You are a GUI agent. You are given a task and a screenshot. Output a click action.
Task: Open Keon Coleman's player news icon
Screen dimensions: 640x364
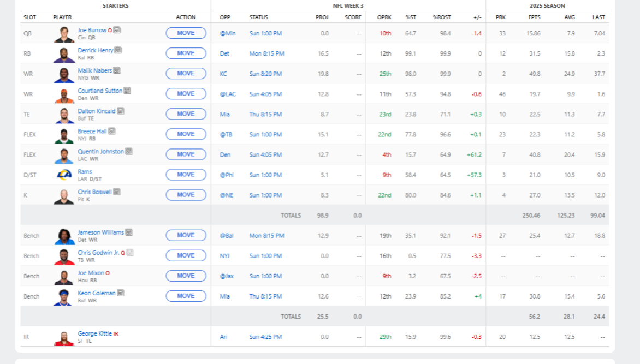(120, 293)
